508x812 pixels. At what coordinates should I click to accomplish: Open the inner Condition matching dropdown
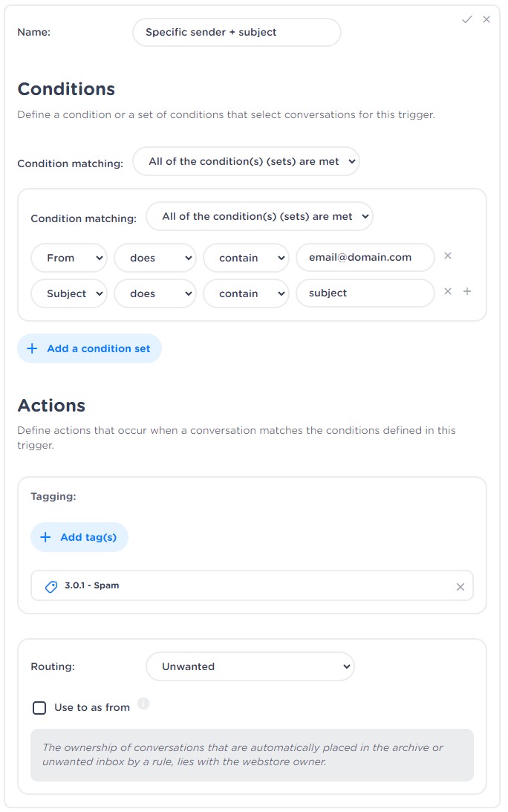pyautogui.click(x=259, y=217)
